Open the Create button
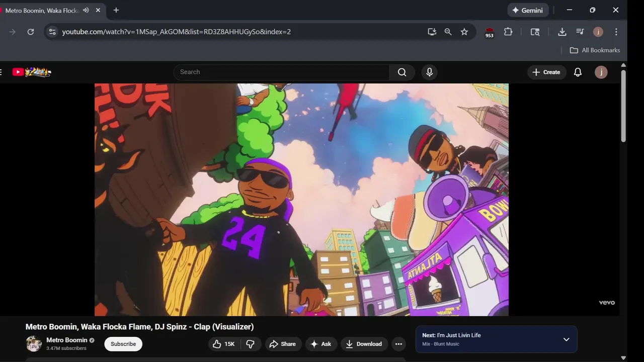This screenshot has width=644, height=362. 546,72
